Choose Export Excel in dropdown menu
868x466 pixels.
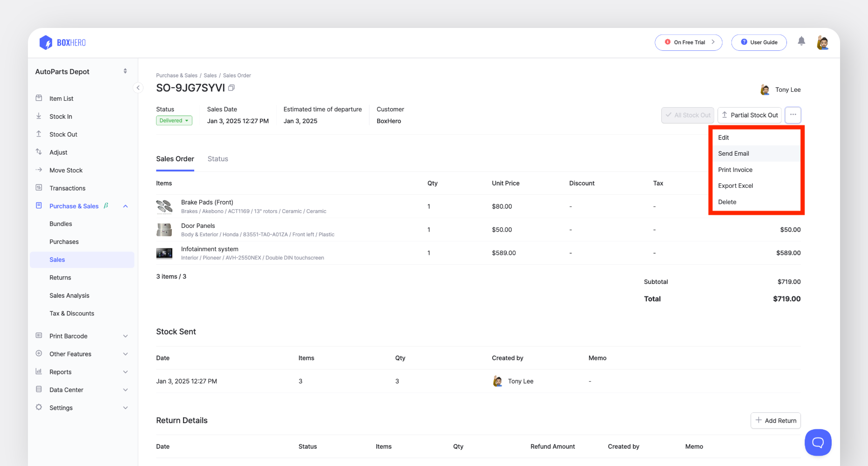(735, 185)
